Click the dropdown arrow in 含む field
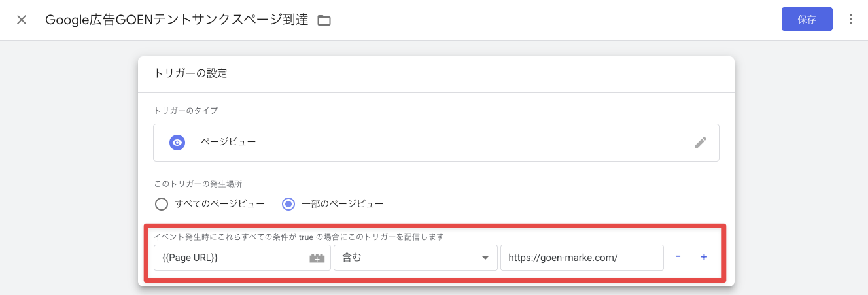This screenshot has height=295, width=868. (x=485, y=258)
